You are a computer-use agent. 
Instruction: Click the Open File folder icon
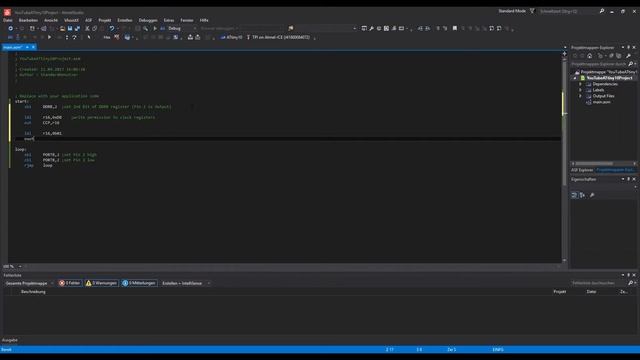62,29
